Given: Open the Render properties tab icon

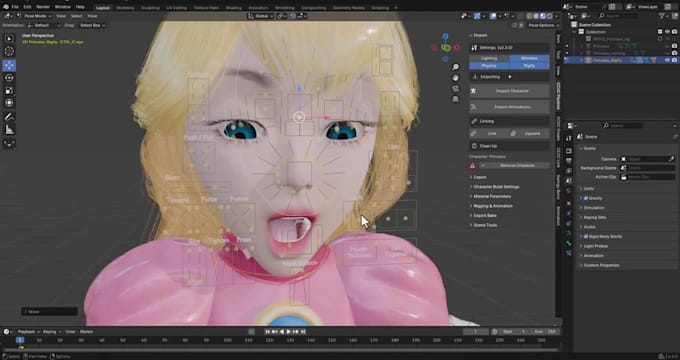Looking at the screenshot, I should (x=569, y=151).
